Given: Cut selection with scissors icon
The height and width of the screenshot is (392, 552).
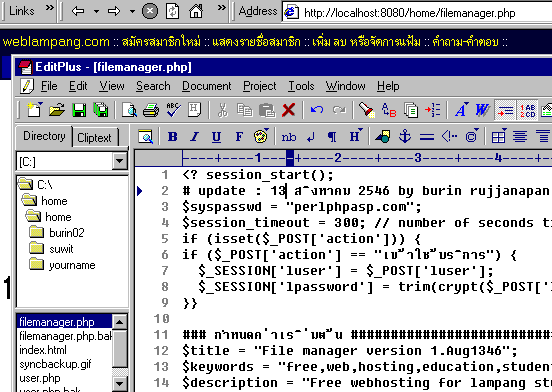Looking at the screenshot, I should pyautogui.click(x=222, y=110).
